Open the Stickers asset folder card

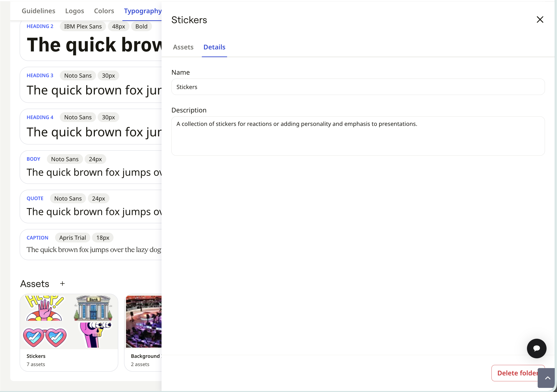[x=69, y=333]
